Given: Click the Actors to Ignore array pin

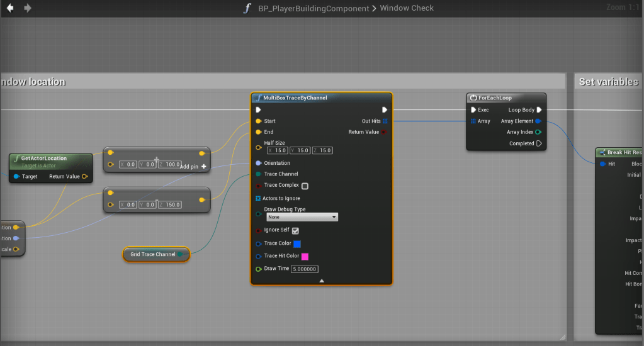Looking at the screenshot, I should [258, 198].
